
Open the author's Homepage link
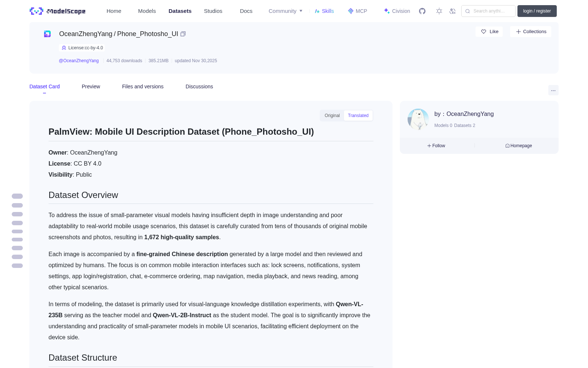(x=519, y=146)
